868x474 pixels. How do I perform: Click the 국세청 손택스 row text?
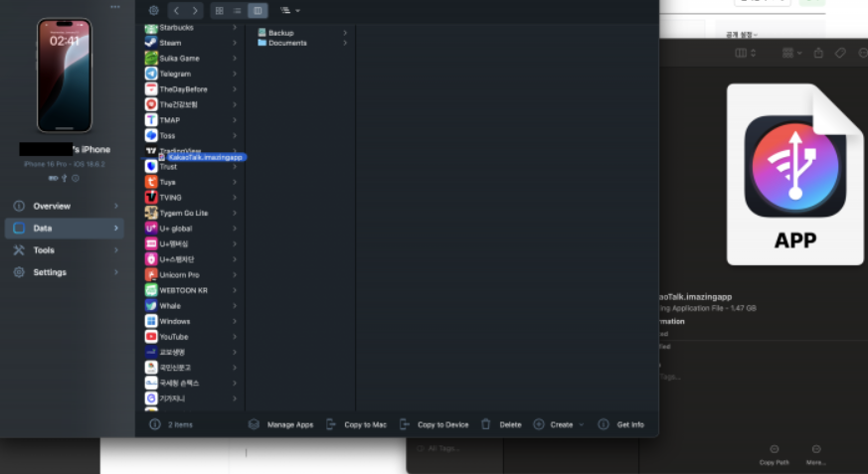coord(179,384)
